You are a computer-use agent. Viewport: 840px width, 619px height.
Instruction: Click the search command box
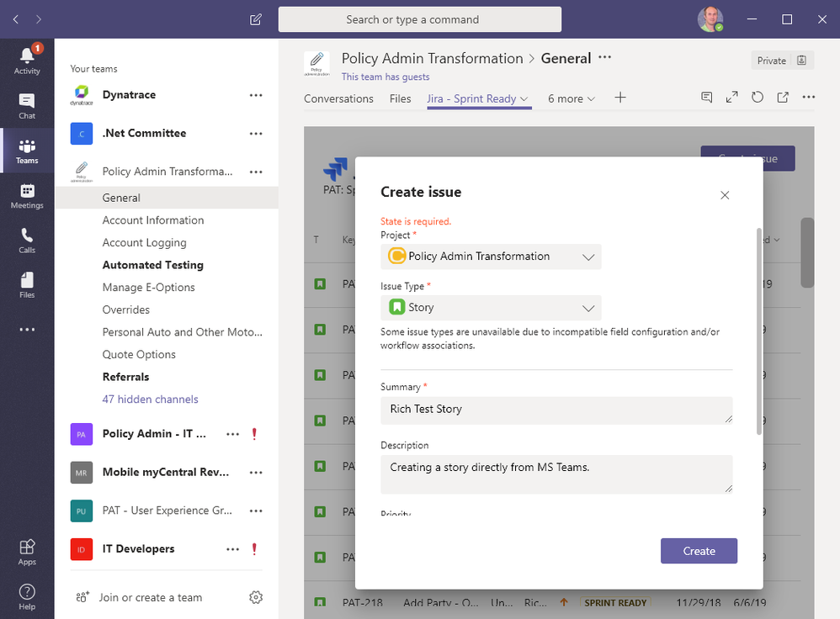pos(420,19)
